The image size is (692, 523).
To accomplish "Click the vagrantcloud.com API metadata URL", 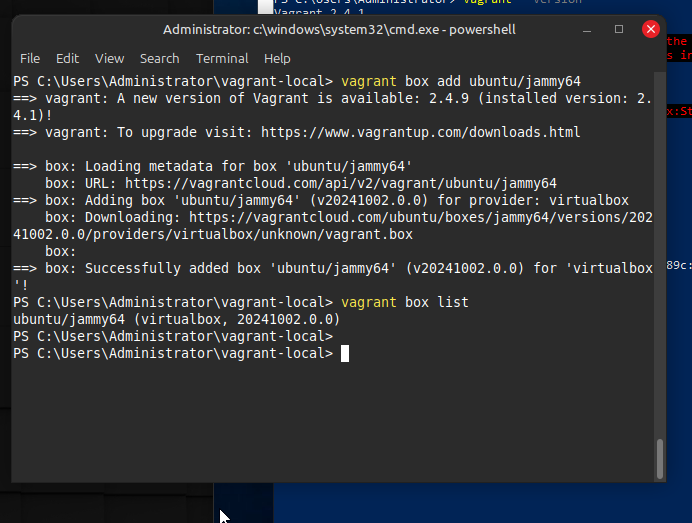I will [x=340, y=183].
